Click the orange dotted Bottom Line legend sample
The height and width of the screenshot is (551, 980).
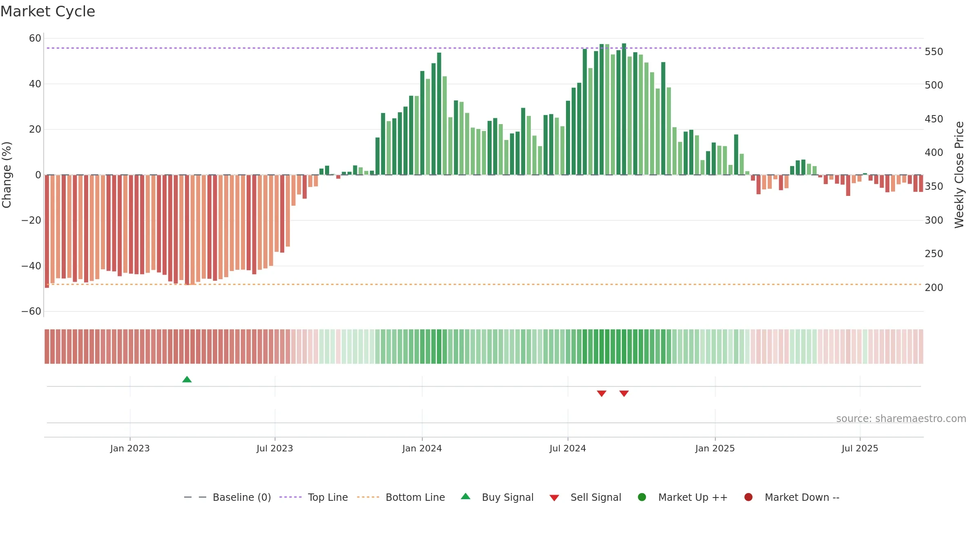point(368,497)
